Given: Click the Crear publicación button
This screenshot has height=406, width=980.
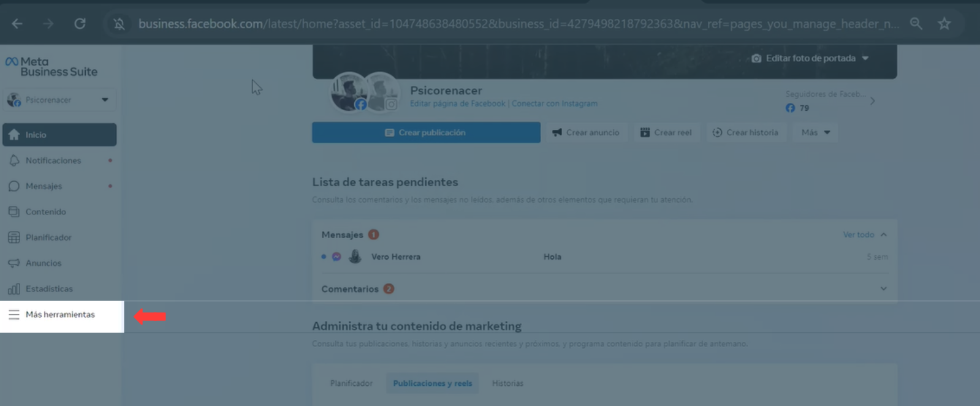Looking at the screenshot, I should pos(426,132).
